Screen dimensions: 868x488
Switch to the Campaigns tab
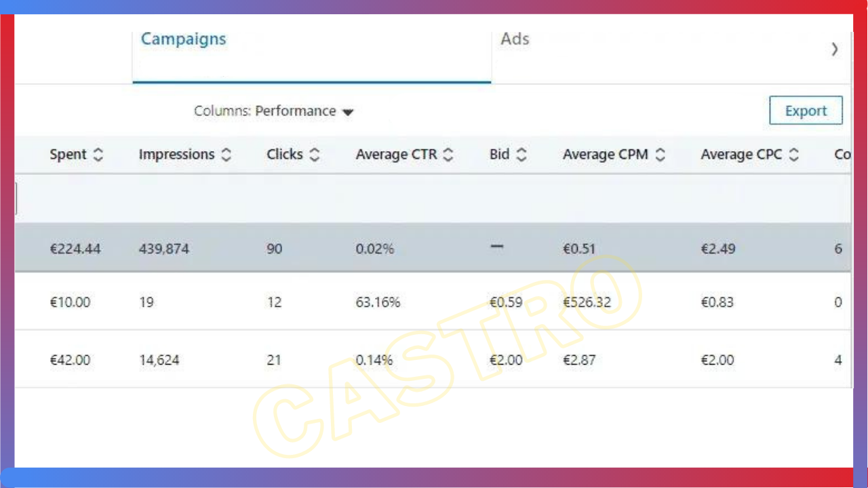(184, 39)
